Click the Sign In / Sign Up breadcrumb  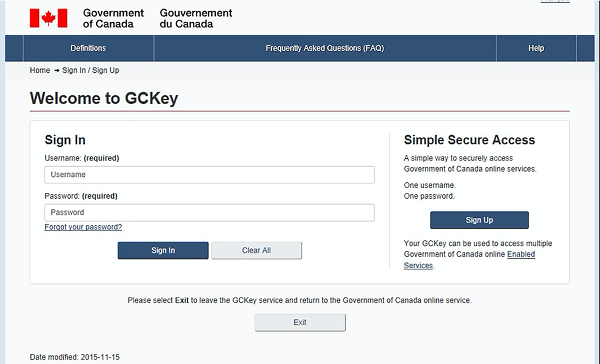(90, 70)
